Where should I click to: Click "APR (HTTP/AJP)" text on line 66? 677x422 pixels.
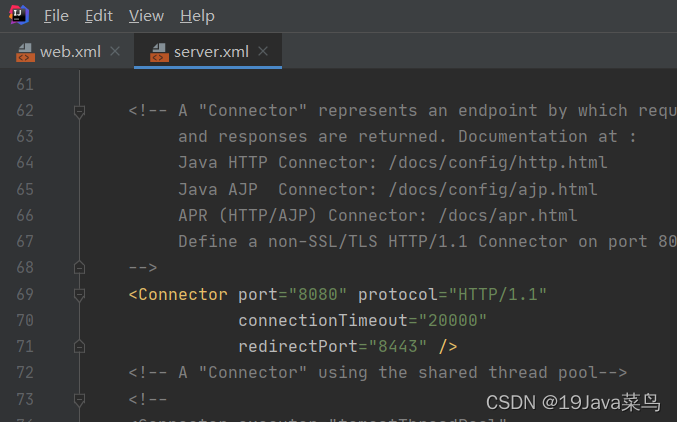(x=248, y=216)
